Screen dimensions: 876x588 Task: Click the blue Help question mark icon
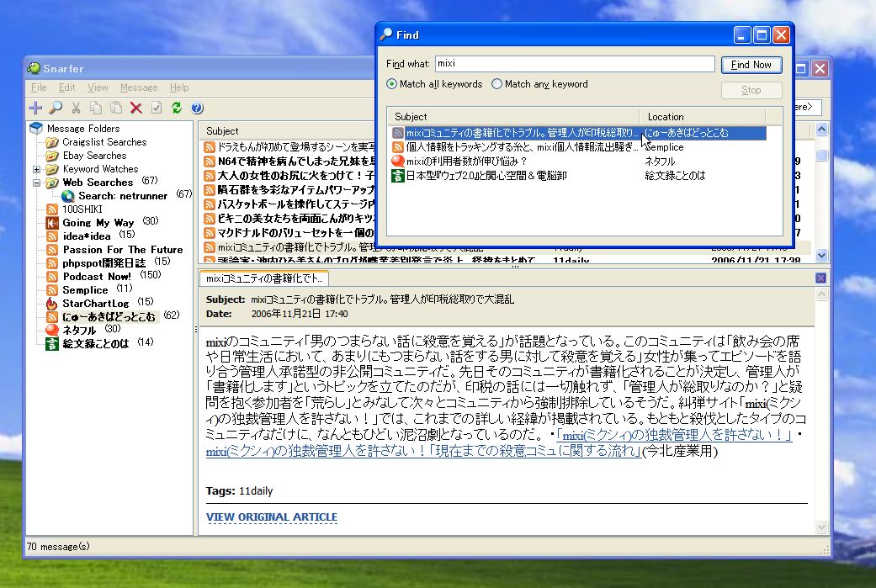(x=197, y=108)
